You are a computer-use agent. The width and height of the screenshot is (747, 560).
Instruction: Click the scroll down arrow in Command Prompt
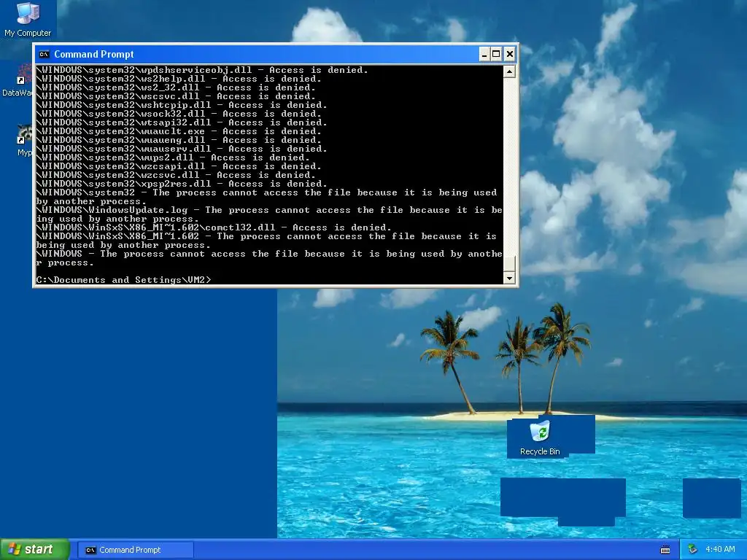[x=509, y=278]
